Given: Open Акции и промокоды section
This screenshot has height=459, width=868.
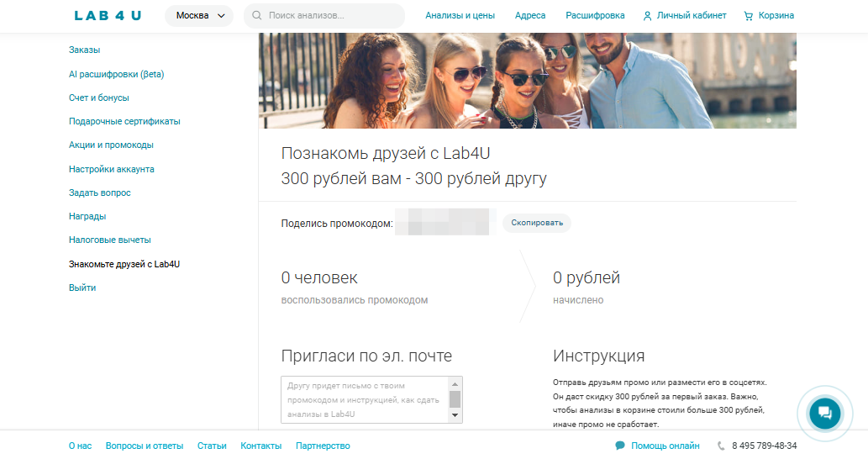Looking at the screenshot, I should [111, 145].
